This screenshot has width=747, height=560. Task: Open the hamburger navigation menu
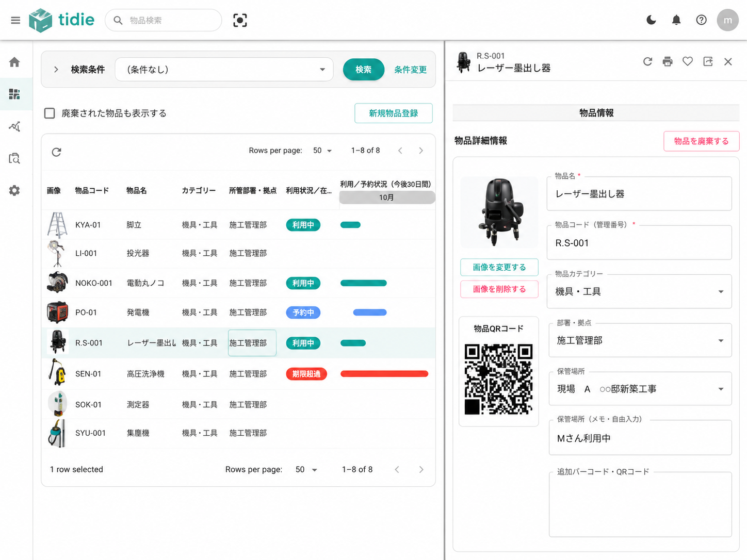[x=15, y=20]
